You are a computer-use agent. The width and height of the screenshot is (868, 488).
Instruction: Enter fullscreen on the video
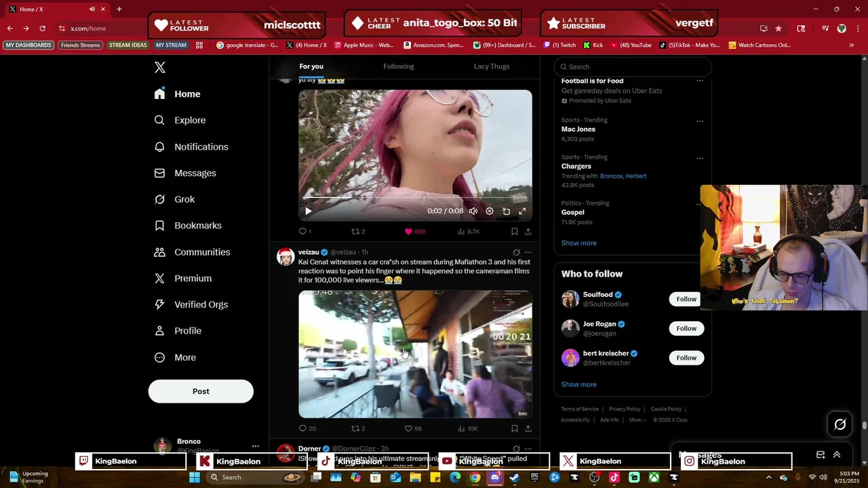[522, 211]
